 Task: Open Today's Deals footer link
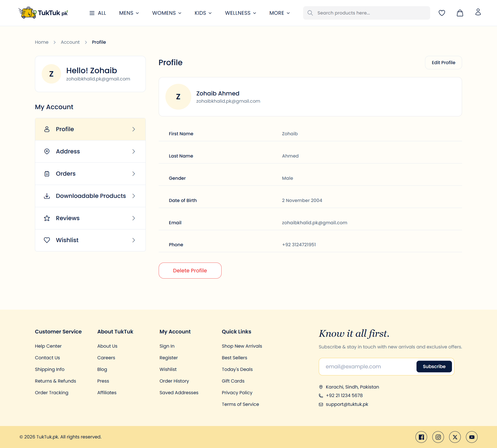click(237, 369)
